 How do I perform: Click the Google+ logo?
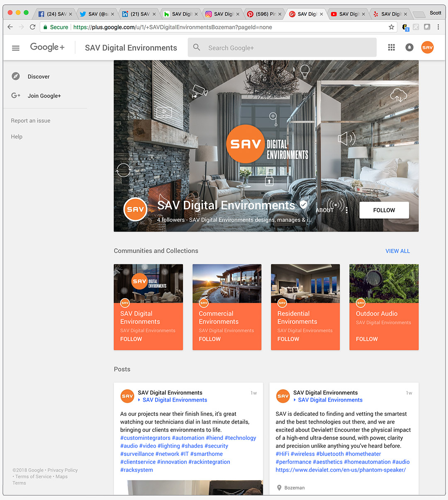tap(47, 47)
